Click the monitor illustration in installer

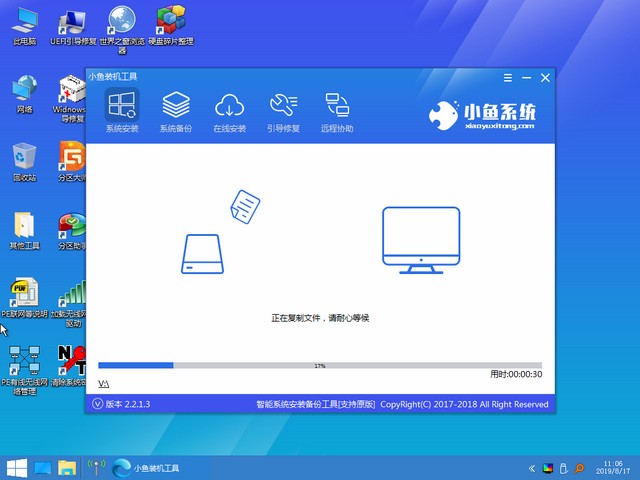420,240
